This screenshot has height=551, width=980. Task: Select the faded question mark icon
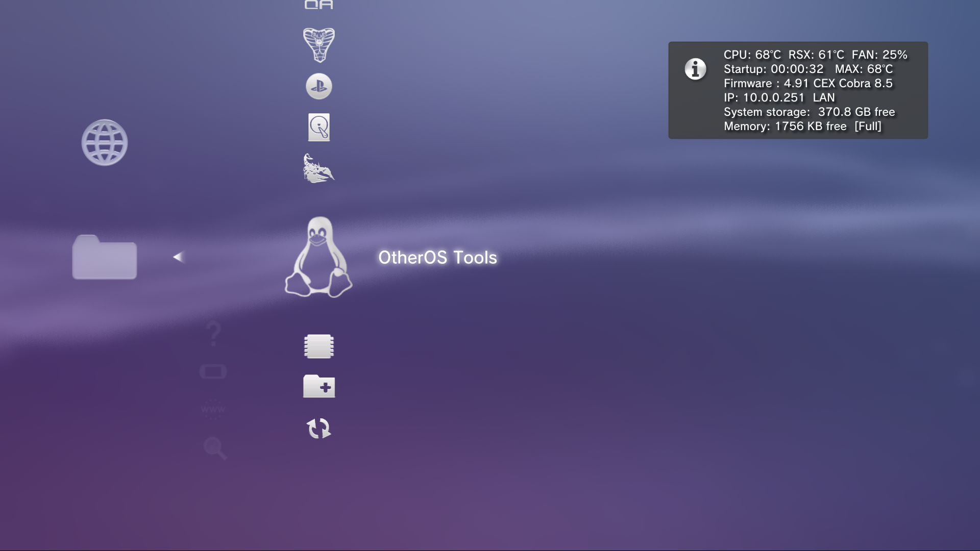214,334
